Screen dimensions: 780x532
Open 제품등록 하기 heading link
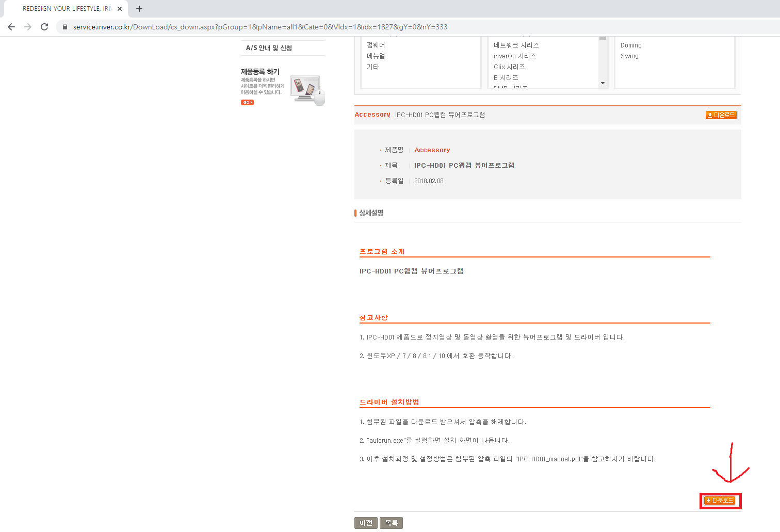[x=260, y=72]
